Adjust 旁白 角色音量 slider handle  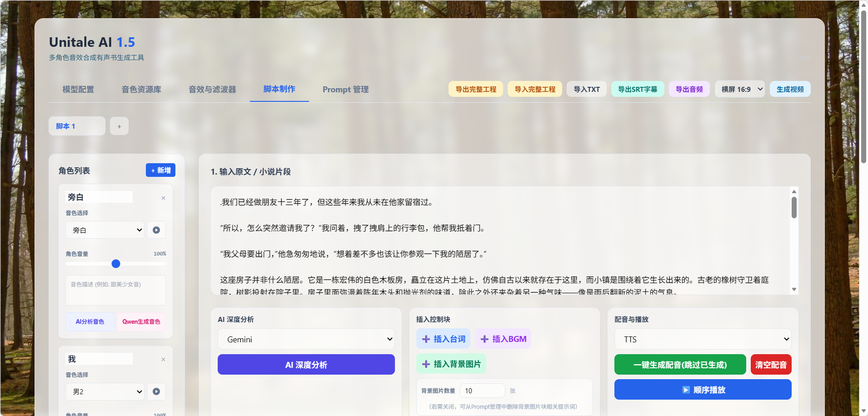116,264
